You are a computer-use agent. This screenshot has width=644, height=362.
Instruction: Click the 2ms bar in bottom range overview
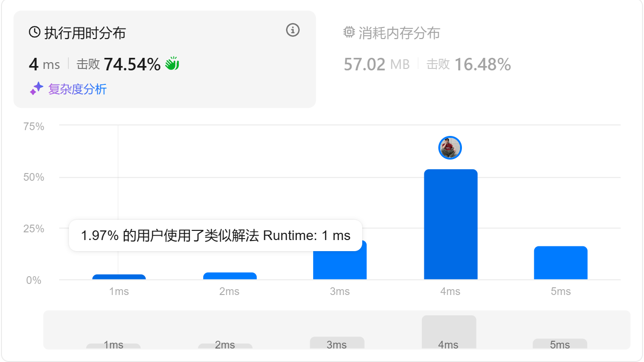click(225, 346)
